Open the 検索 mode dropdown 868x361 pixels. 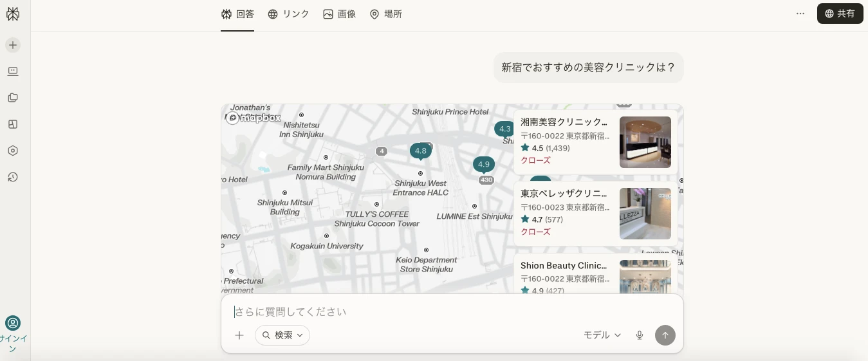point(282,335)
